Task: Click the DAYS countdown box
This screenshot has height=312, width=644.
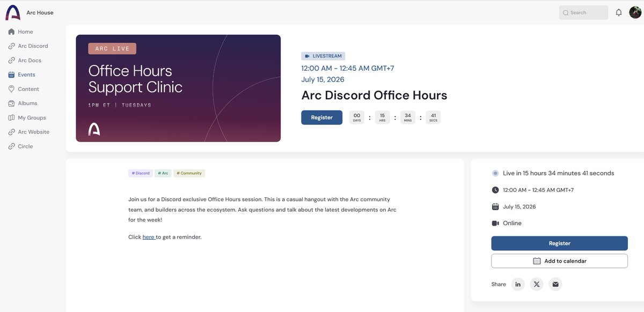Action: pos(357,117)
